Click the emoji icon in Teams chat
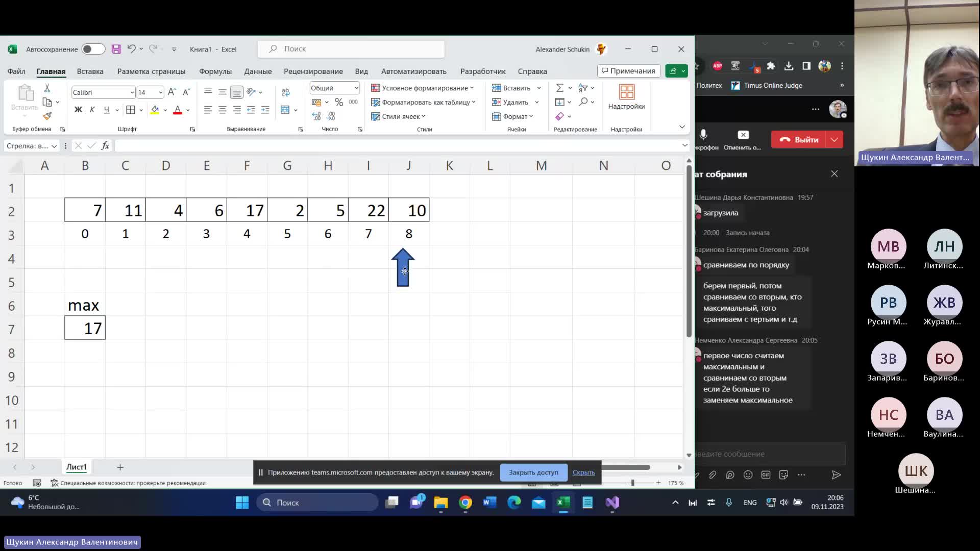The width and height of the screenshot is (980, 551). 748,475
